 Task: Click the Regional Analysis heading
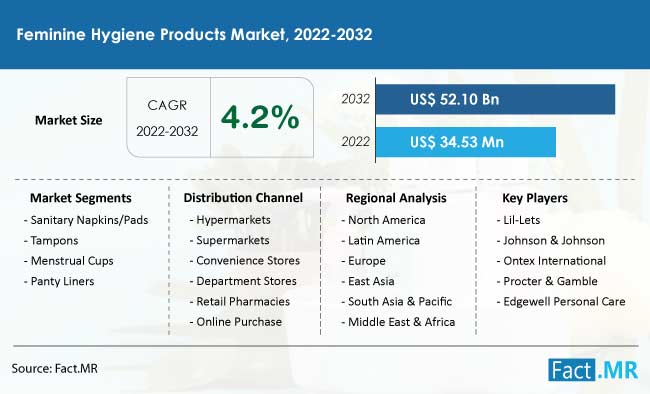click(x=396, y=198)
